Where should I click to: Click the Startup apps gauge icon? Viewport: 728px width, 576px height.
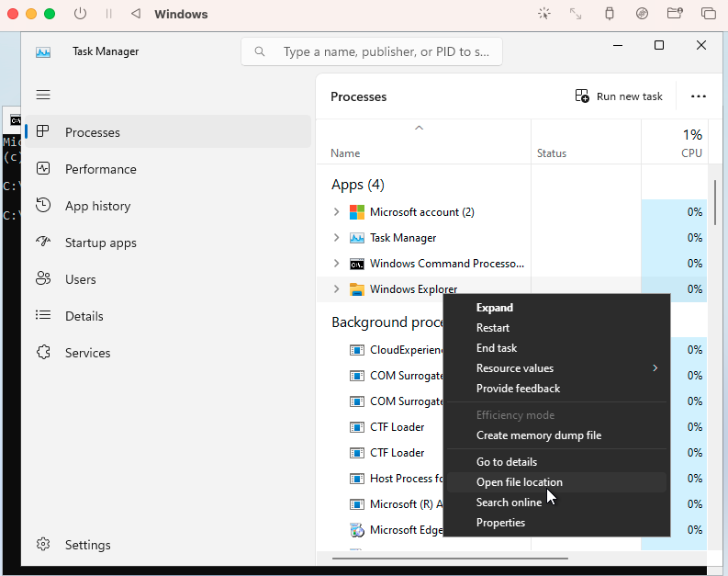(x=43, y=241)
